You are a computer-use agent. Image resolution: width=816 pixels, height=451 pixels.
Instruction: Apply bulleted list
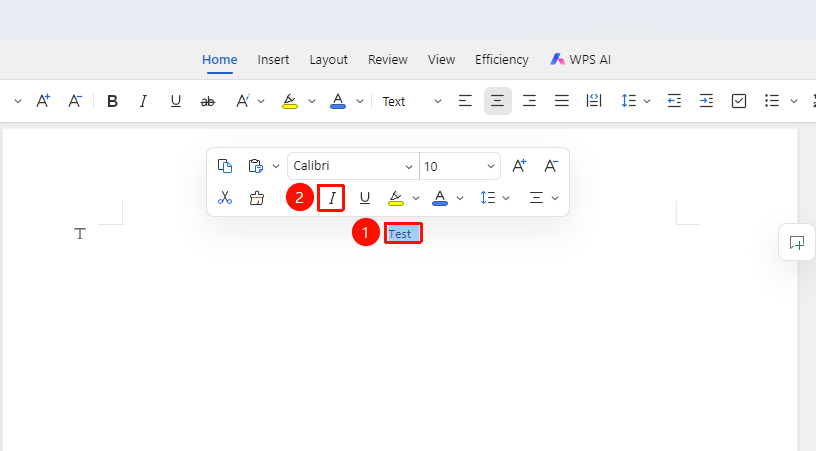[x=772, y=101]
